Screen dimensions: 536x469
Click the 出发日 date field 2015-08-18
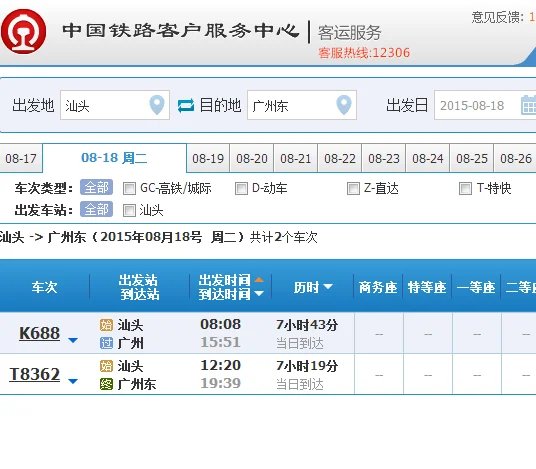coord(485,105)
